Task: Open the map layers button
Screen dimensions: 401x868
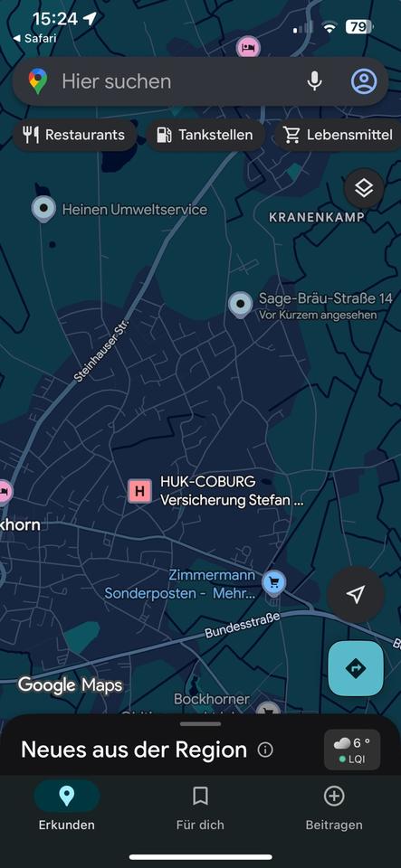Action: click(x=364, y=188)
